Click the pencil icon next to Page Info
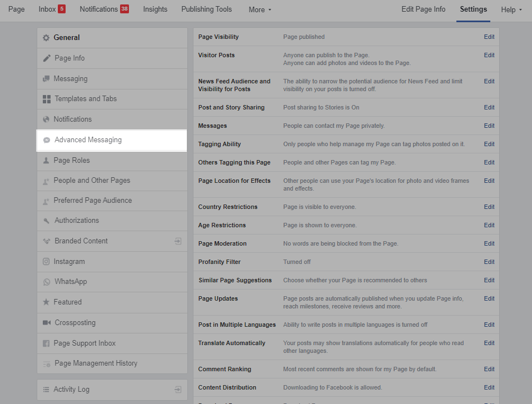This screenshot has width=532, height=404. (47, 58)
